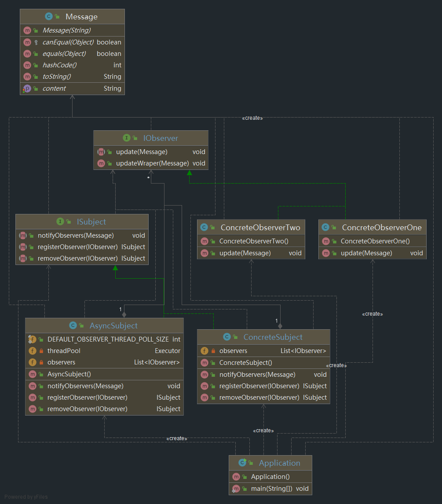Click the property icon beside content in Message
Screen dimensions: 442x504
pos(27,88)
